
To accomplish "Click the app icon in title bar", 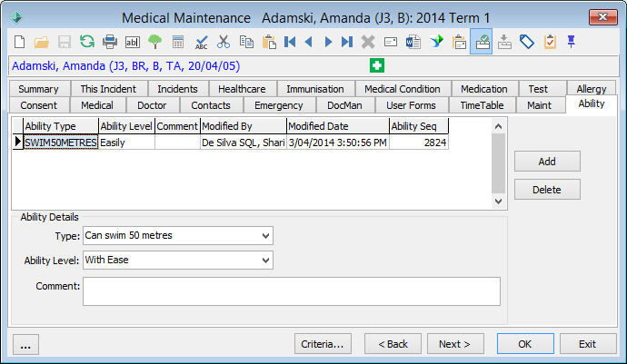I will point(16,17).
